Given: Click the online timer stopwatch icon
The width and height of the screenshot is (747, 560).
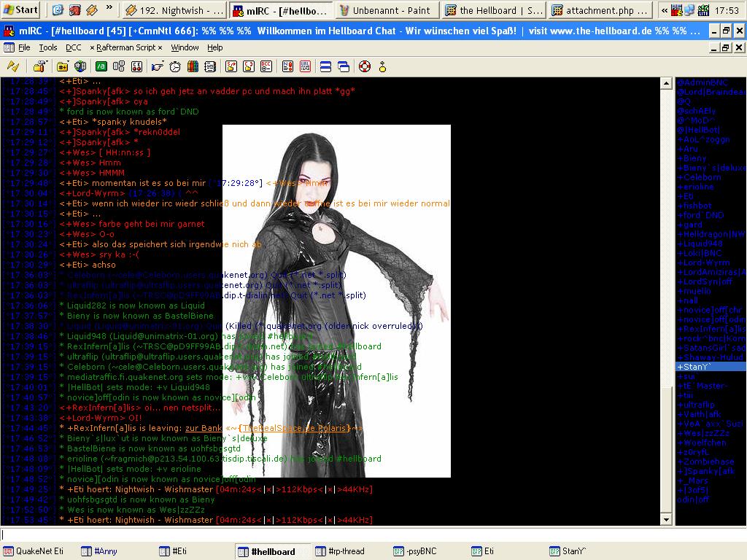Looking at the screenshot, I should click(x=175, y=66).
